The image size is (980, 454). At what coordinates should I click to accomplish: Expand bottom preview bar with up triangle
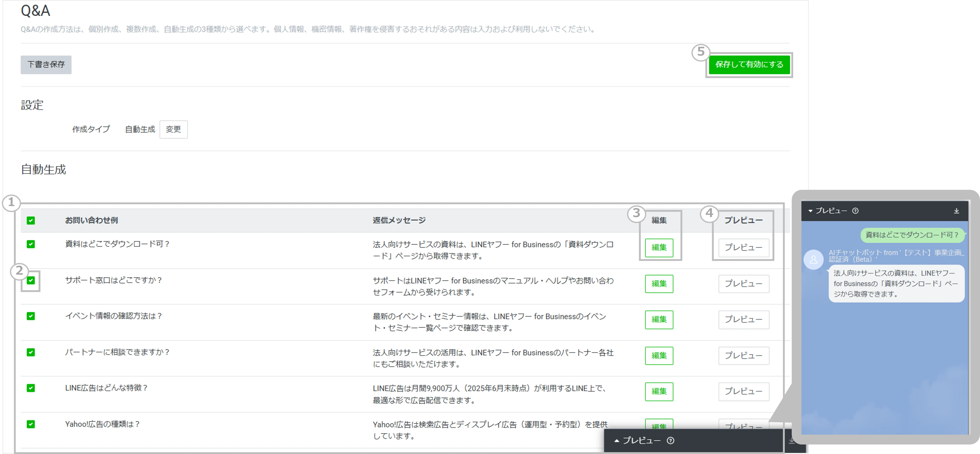tap(617, 440)
